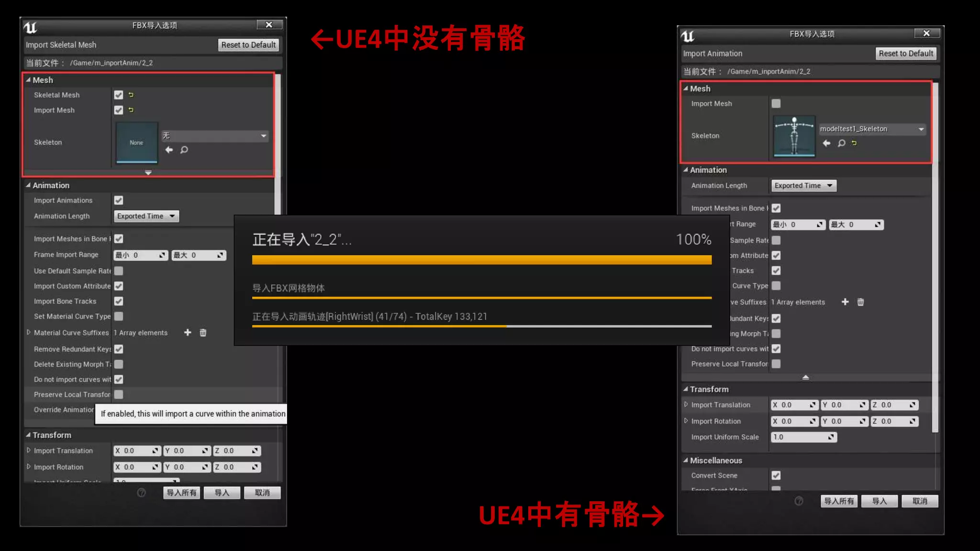This screenshot has width=980, height=551.
Task: Click Import Uniform Scale 1.0 field in right dialog
Action: coord(804,437)
